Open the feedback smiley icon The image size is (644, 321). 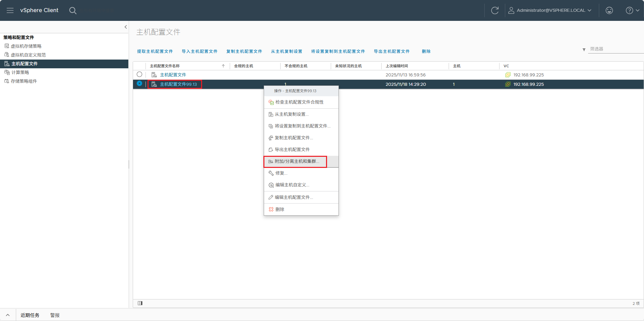pos(609,10)
